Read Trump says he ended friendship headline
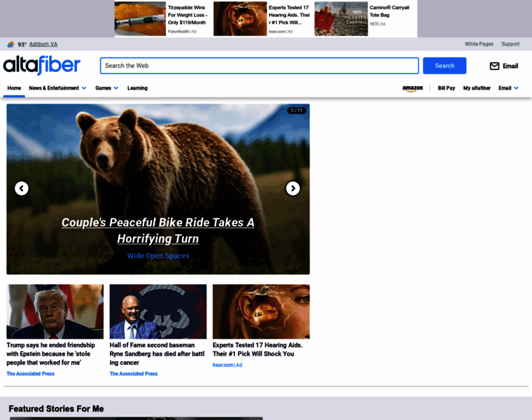The height and width of the screenshot is (420, 532). tap(51, 353)
